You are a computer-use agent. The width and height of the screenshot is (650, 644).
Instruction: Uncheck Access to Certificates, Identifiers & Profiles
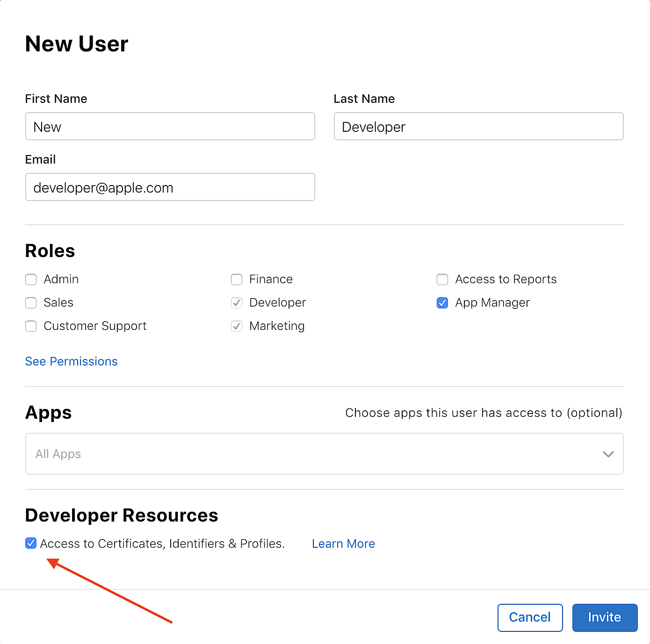click(31, 543)
